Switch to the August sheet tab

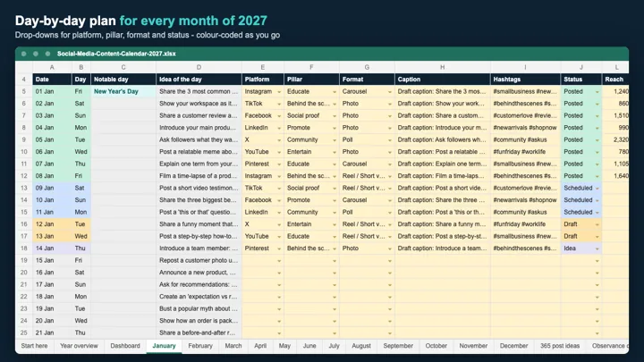point(361,346)
